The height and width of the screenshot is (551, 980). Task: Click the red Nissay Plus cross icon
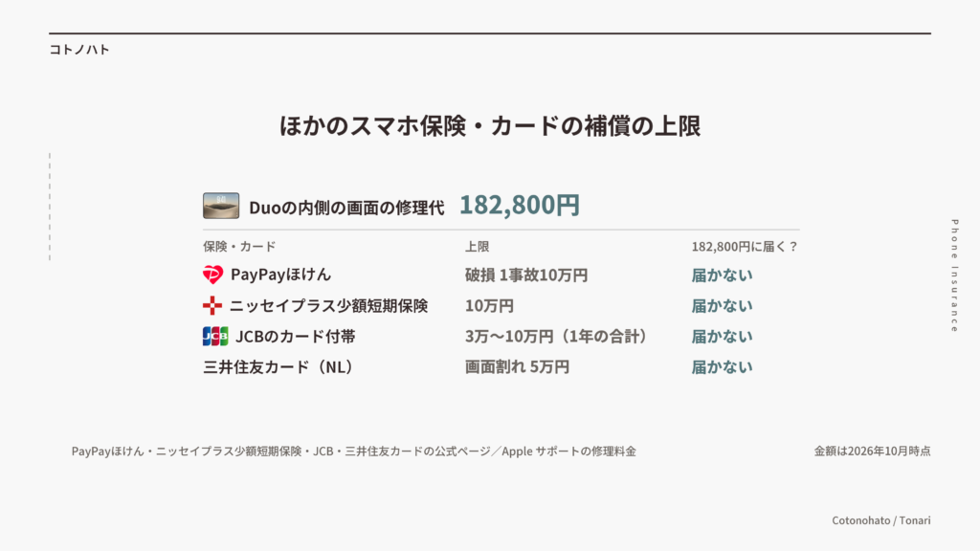212,305
